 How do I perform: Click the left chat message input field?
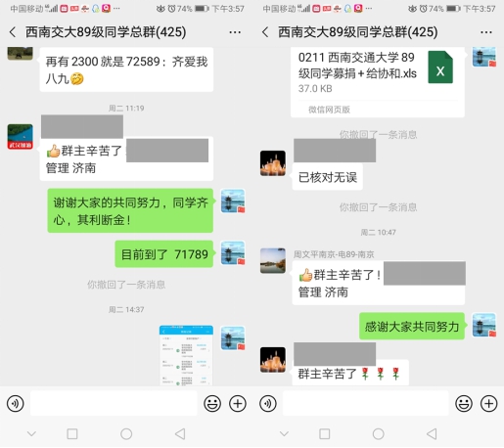114,404
